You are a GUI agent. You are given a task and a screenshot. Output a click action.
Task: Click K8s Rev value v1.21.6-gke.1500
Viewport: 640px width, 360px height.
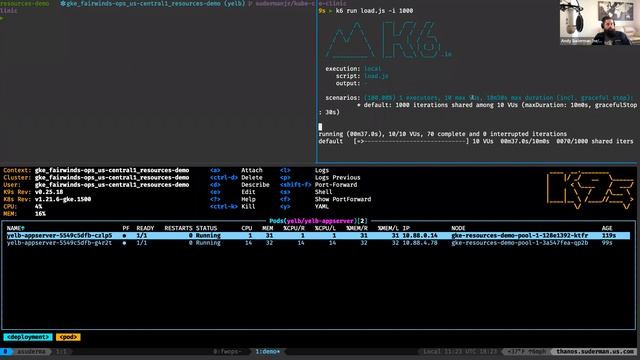coord(63,199)
